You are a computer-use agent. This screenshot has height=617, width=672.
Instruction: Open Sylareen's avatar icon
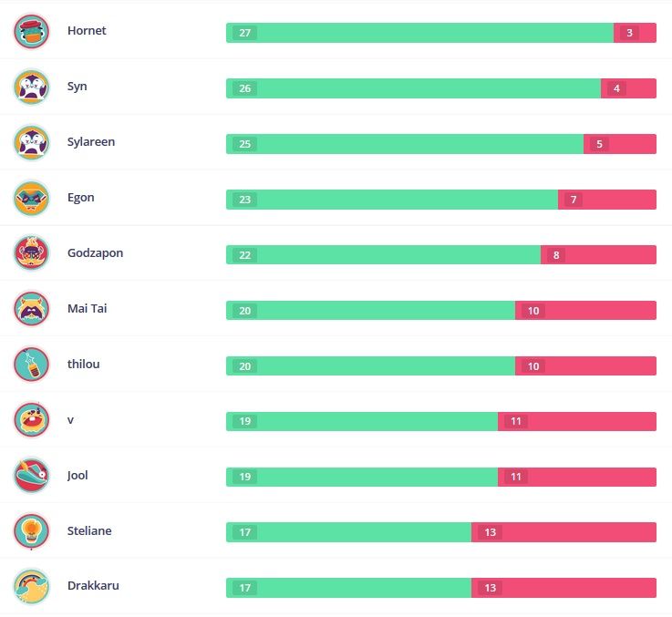tap(32, 143)
